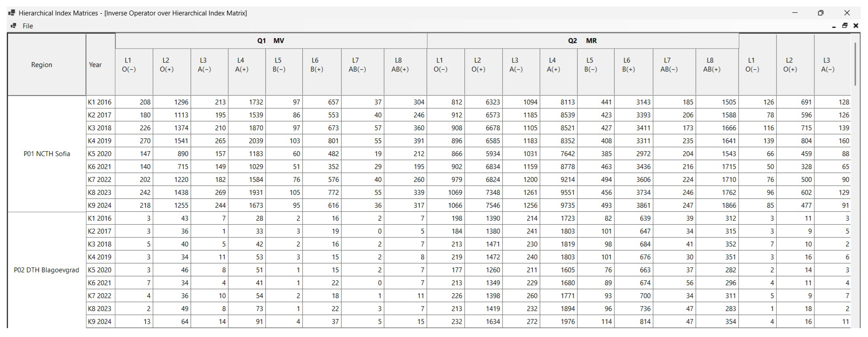Restore down the main application window
The height and width of the screenshot is (337, 868).
coord(820,13)
